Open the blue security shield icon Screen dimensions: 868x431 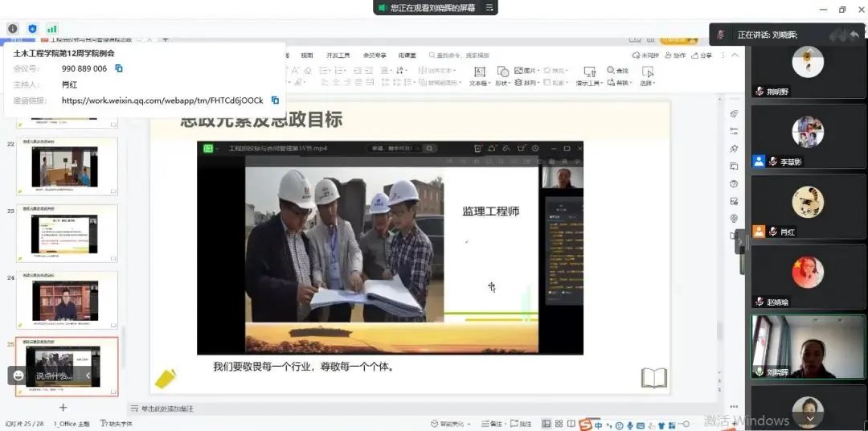32,29
